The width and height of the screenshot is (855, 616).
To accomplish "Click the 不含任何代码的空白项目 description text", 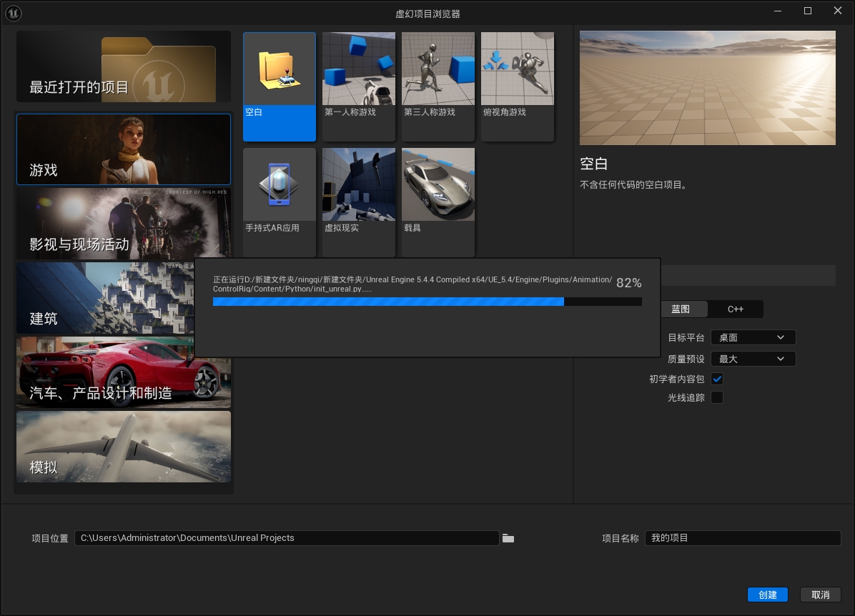I will coord(635,185).
